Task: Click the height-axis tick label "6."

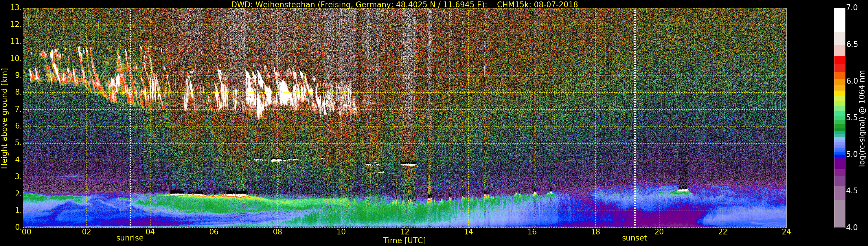Action: (x=19, y=126)
